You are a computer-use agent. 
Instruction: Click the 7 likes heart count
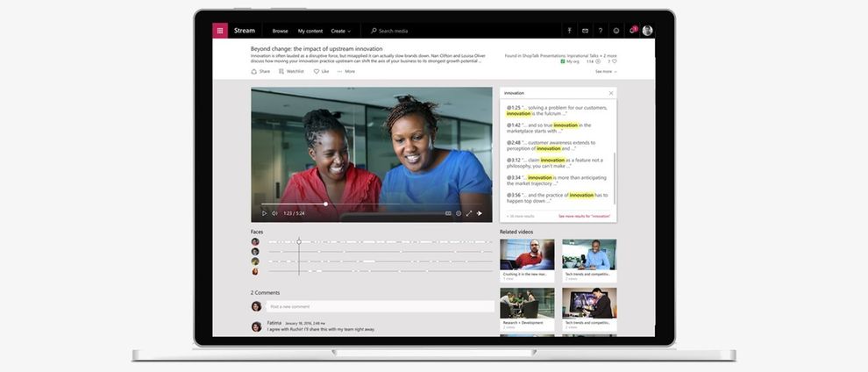[x=612, y=62]
